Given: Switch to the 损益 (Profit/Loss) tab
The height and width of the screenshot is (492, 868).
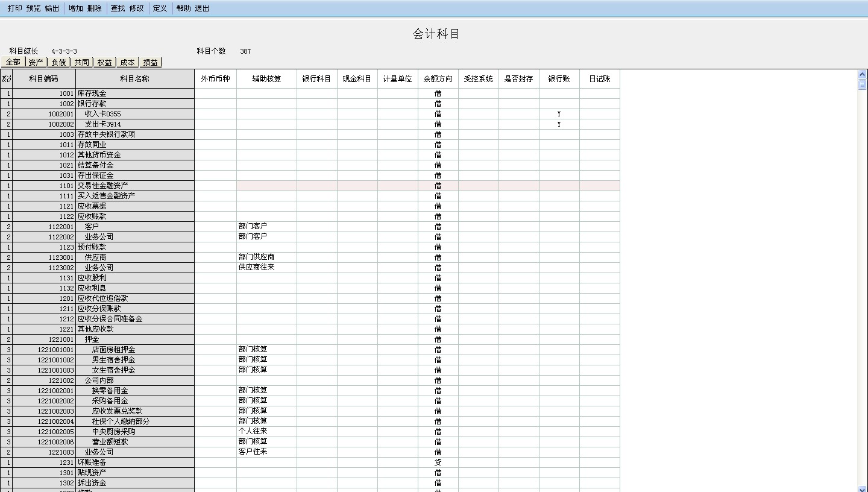Looking at the screenshot, I should tap(151, 61).
